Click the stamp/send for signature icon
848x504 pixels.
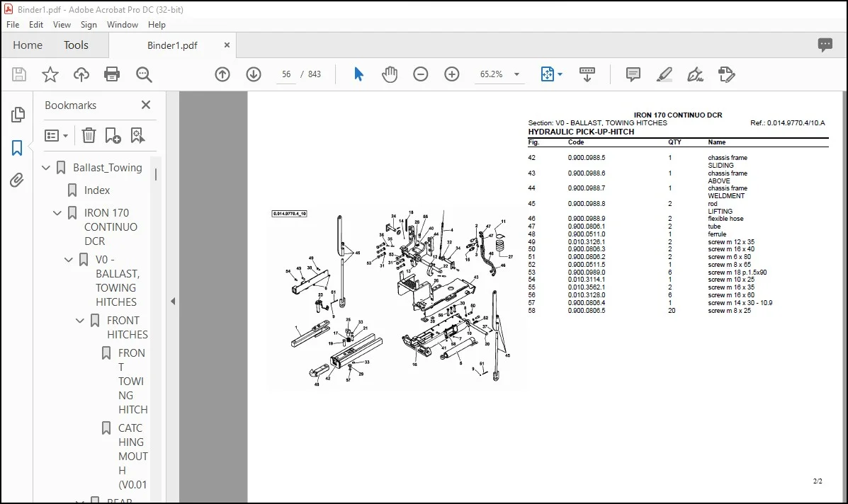click(726, 74)
